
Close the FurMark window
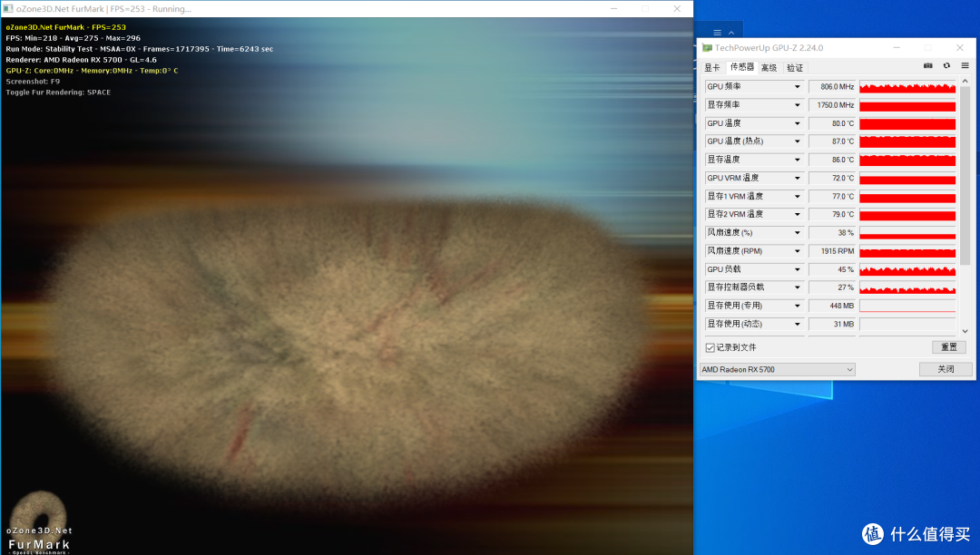click(x=677, y=9)
